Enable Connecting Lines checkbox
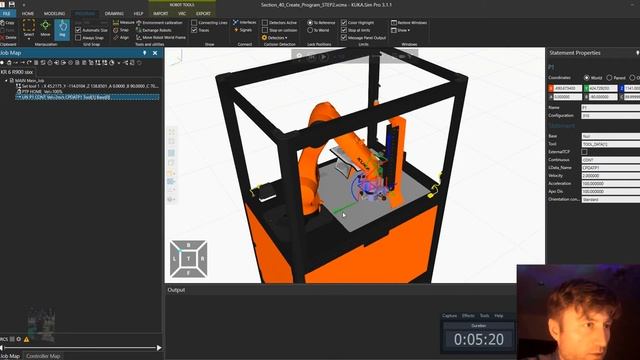 [194, 23]
